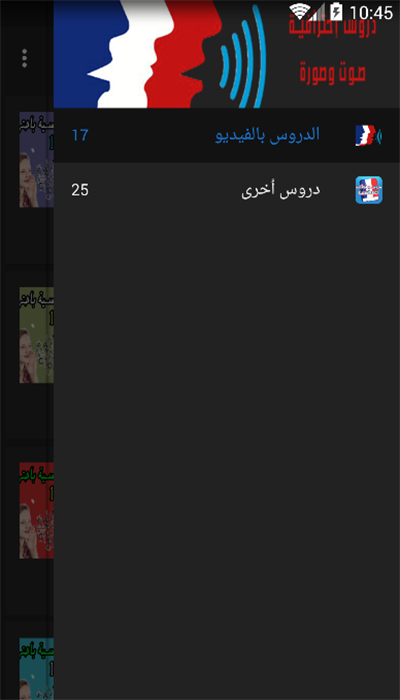This screenshot has height=700, width=400.
Task: Open the second video thumbnail with olive background
Action: 37,335
